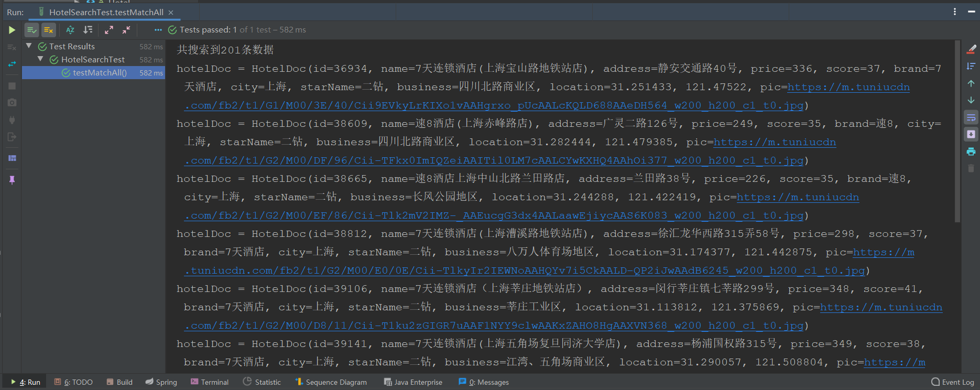Open the 0: Messages tool window
This screenshot has height=390, width=980.
tap(484, 382)
